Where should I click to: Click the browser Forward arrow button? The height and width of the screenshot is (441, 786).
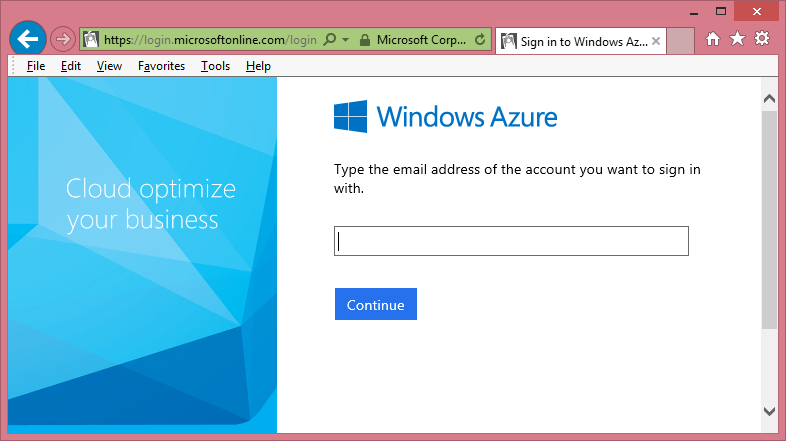pyautogui.click(x=63, y=39)
